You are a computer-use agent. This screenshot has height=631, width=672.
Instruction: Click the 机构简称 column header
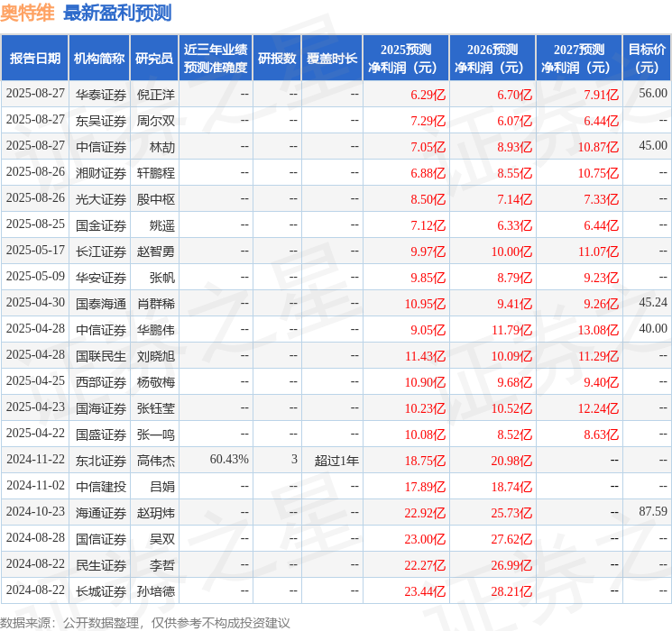coord(99,59)
